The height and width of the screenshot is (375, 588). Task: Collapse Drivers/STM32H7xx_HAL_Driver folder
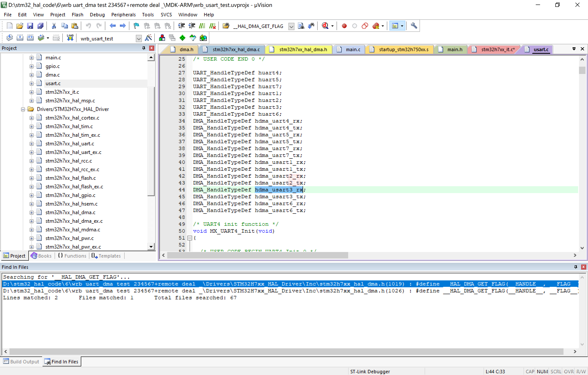23,109
